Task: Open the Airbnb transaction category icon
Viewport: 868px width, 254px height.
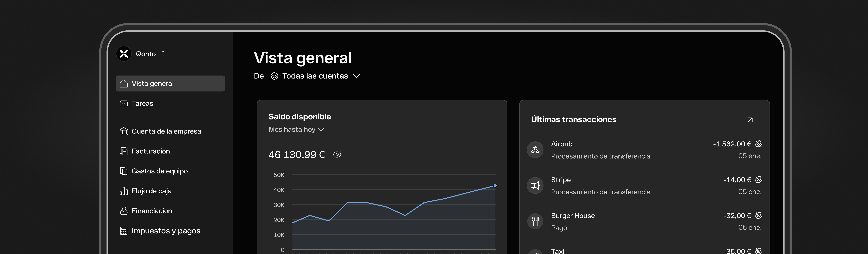Action: click(x=535, y=149)
